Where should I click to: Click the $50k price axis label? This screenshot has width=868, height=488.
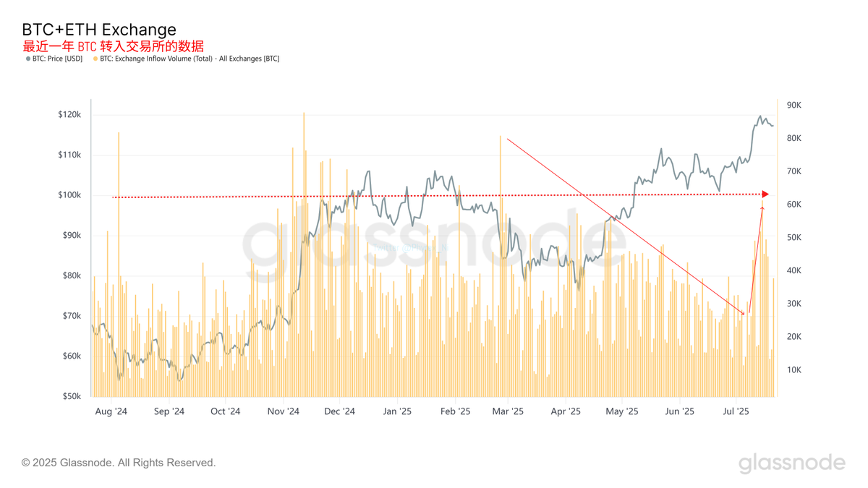coord(72,397)
